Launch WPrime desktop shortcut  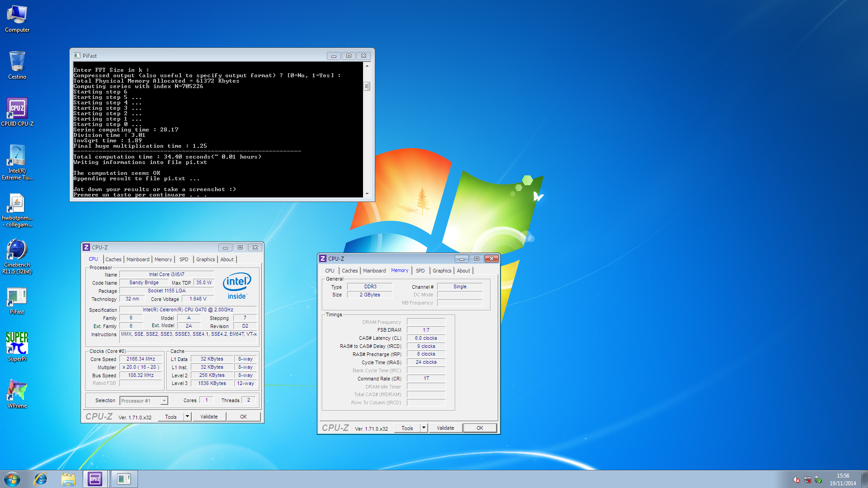(17, 394)
